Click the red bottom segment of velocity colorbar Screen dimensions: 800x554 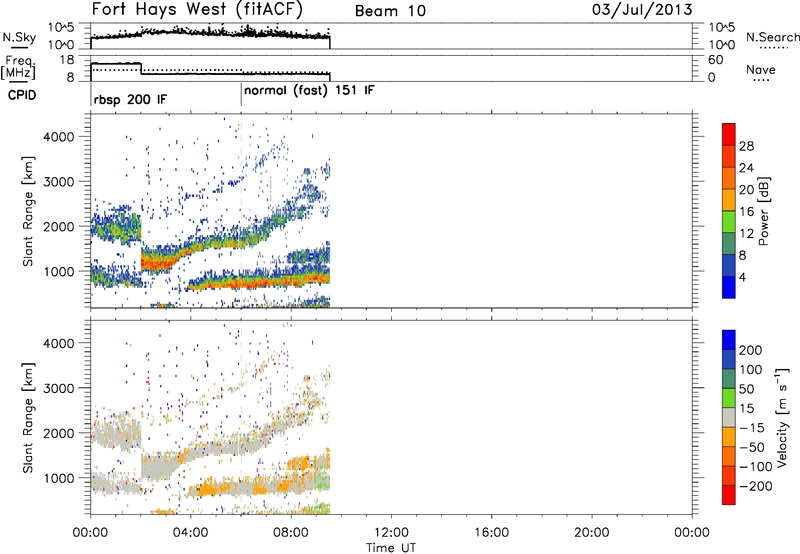(729, 495)
